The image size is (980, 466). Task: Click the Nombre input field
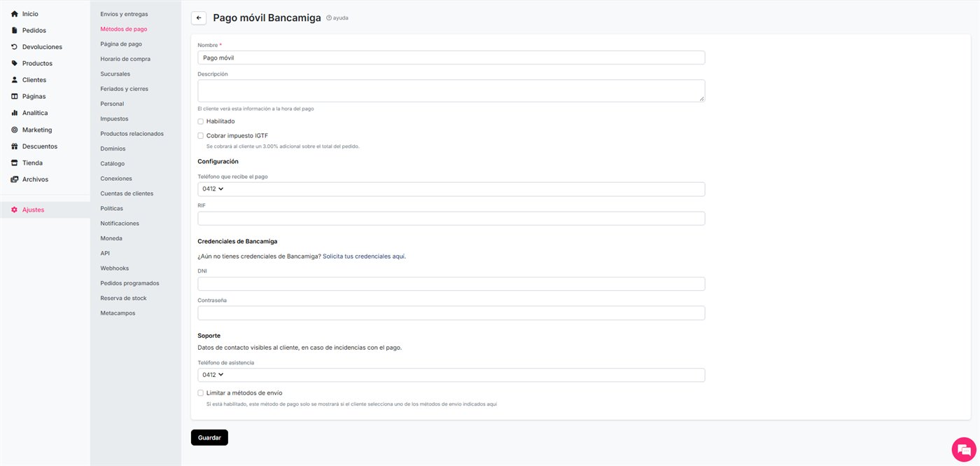pyautogui.click(x=451, y=57)
